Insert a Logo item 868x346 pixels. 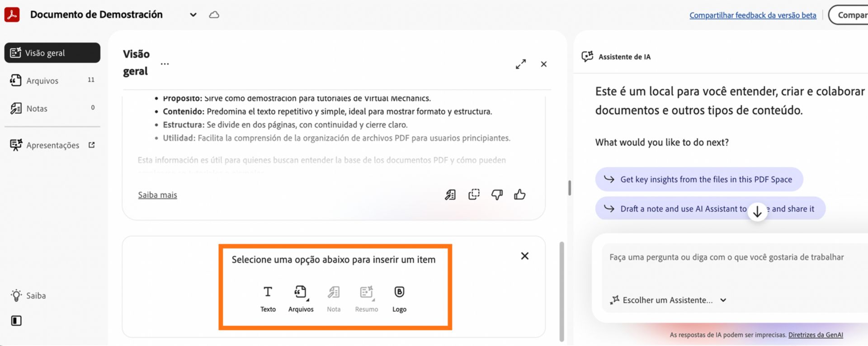click(x=399, y=299)
